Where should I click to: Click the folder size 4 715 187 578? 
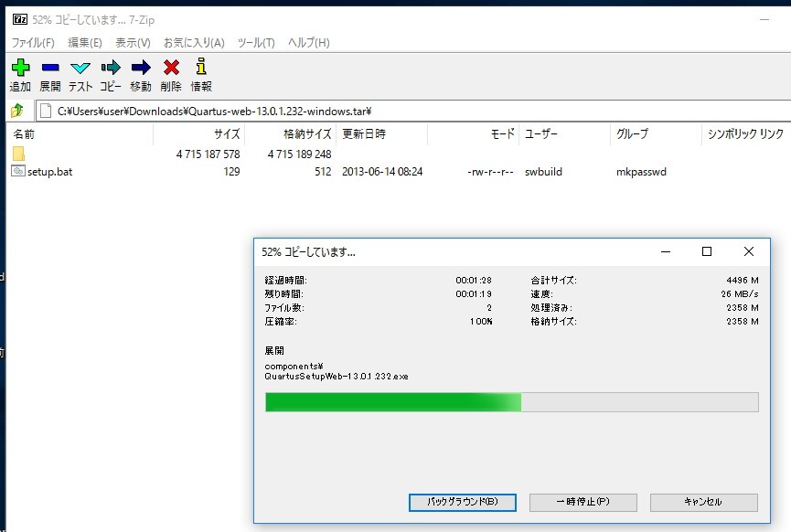[x=208, y=154]
